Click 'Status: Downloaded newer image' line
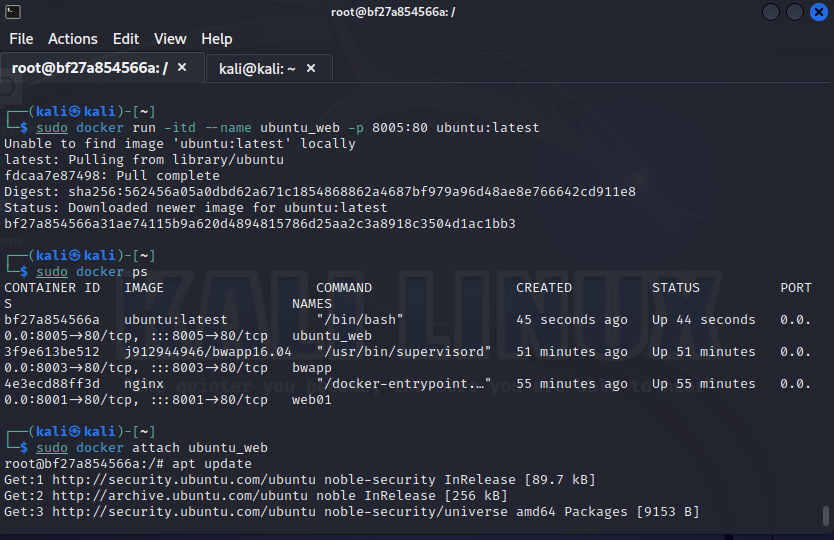The image size is (834, 540). (196, 207)
